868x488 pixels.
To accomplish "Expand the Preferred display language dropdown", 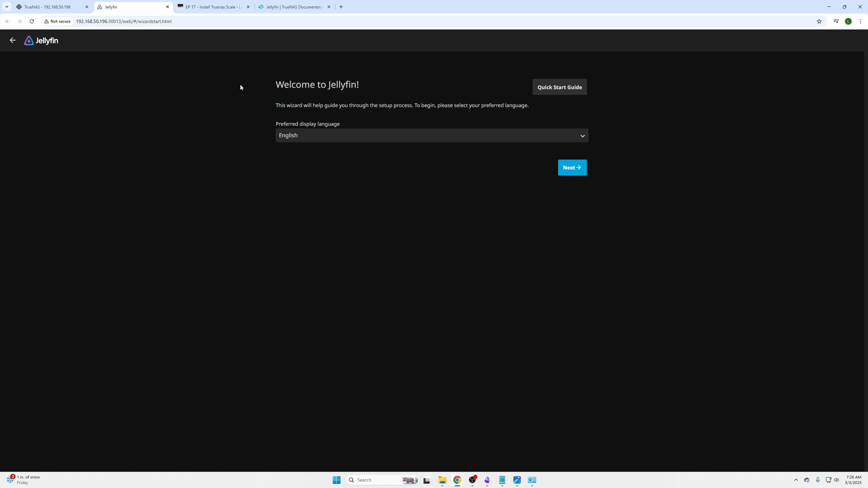I will click(432, 136).
